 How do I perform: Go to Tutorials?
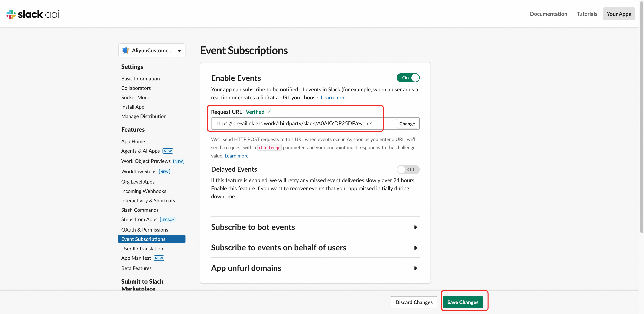click(587, 14)
